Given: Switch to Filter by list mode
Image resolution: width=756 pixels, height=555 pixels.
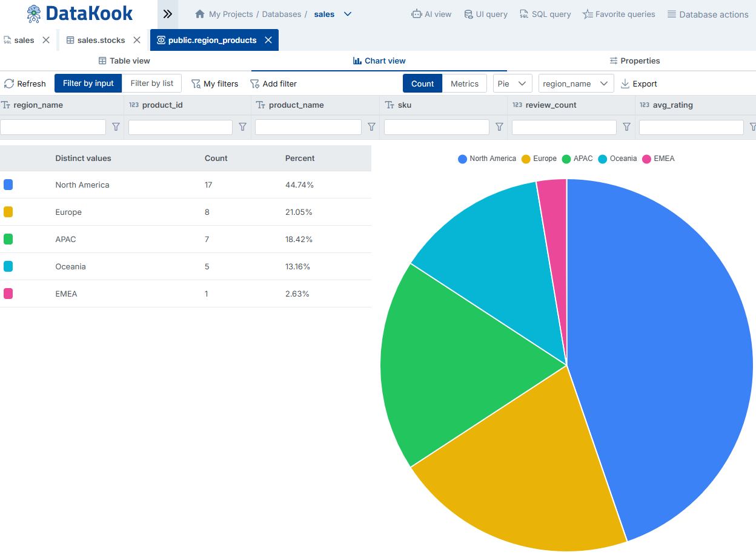Looking at the screenshot, I should (x=151, y=84).
